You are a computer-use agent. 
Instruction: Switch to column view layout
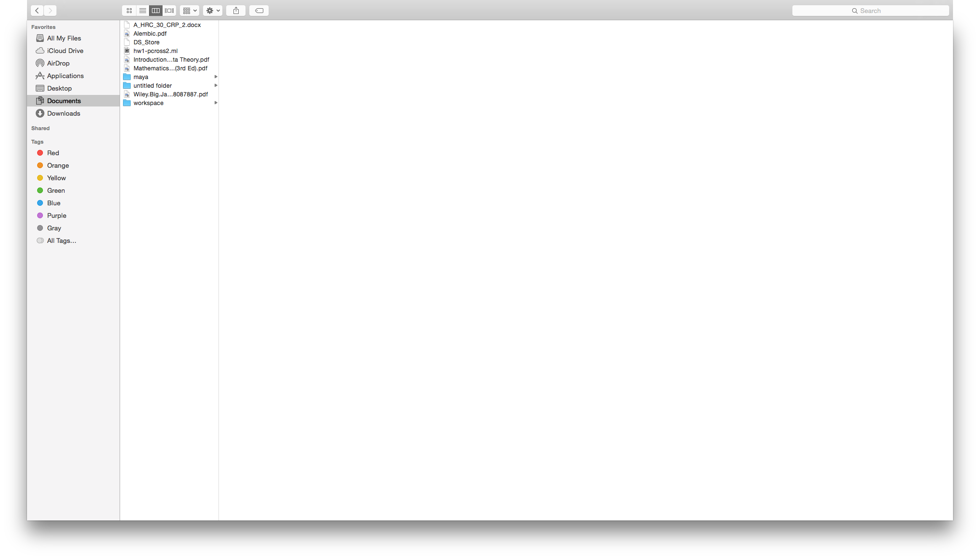155,10
